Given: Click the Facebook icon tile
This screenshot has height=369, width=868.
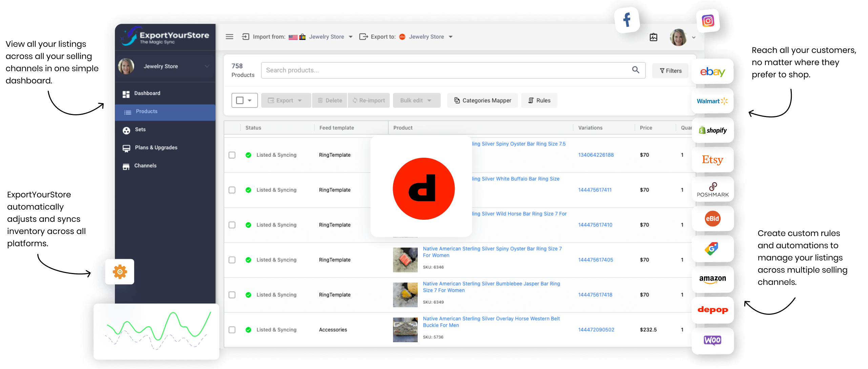Looking at the screenshot, I should click(627, 20).
